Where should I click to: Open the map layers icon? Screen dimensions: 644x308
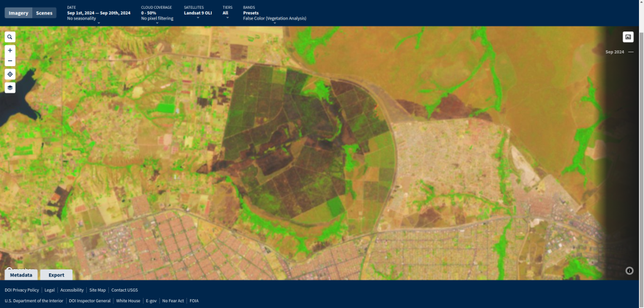click(x=9, y=88)
